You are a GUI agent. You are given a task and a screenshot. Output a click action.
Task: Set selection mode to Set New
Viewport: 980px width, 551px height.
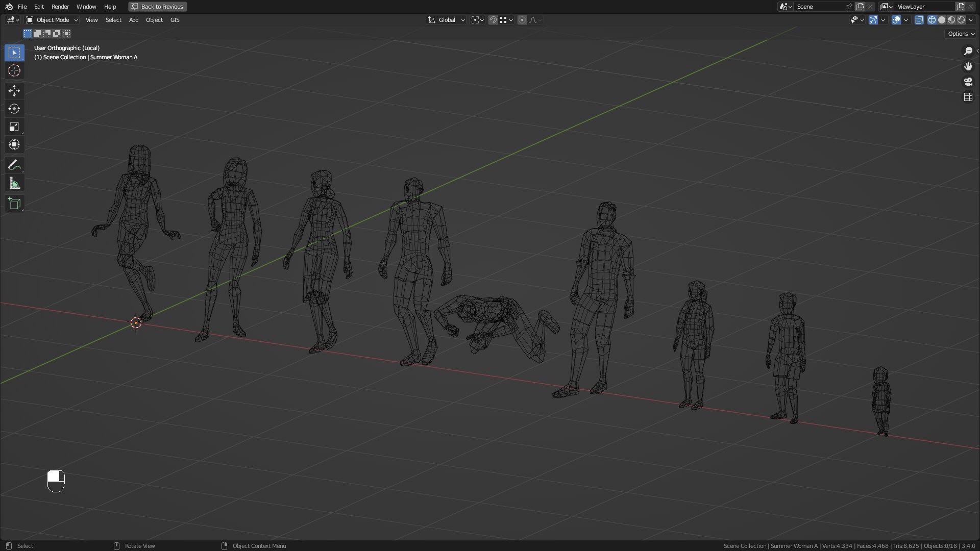[28, 34]
